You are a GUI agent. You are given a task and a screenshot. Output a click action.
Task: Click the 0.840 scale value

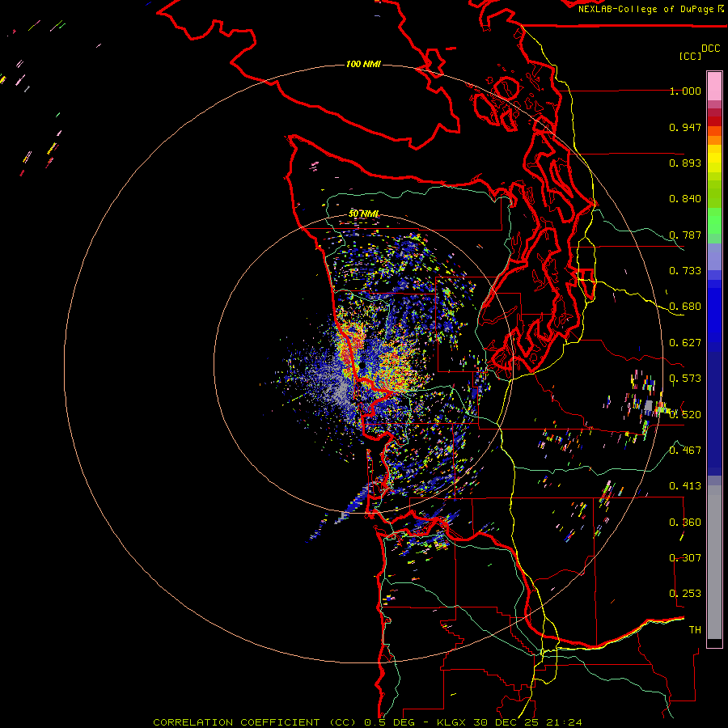coord(685,199)
